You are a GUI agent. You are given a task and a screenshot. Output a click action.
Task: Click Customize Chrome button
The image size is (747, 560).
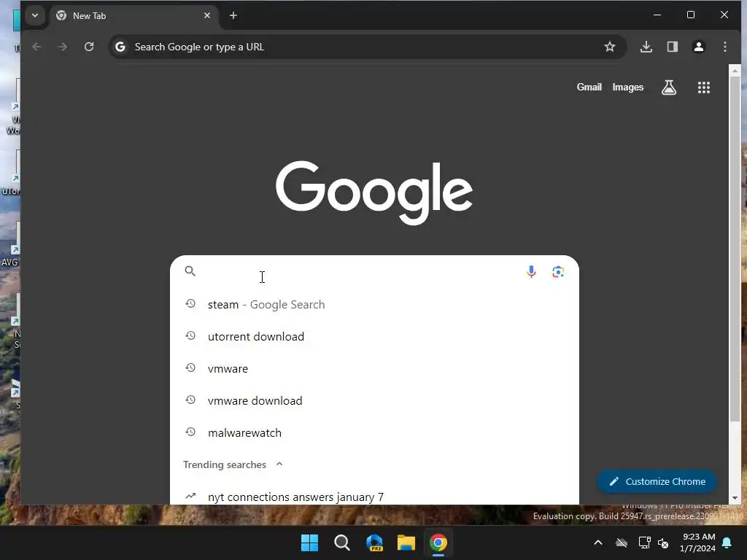point(657,481)
